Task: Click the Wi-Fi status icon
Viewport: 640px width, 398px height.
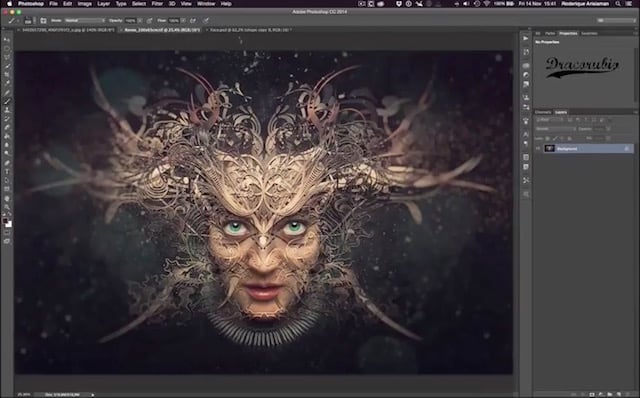Action: [487, 4]
